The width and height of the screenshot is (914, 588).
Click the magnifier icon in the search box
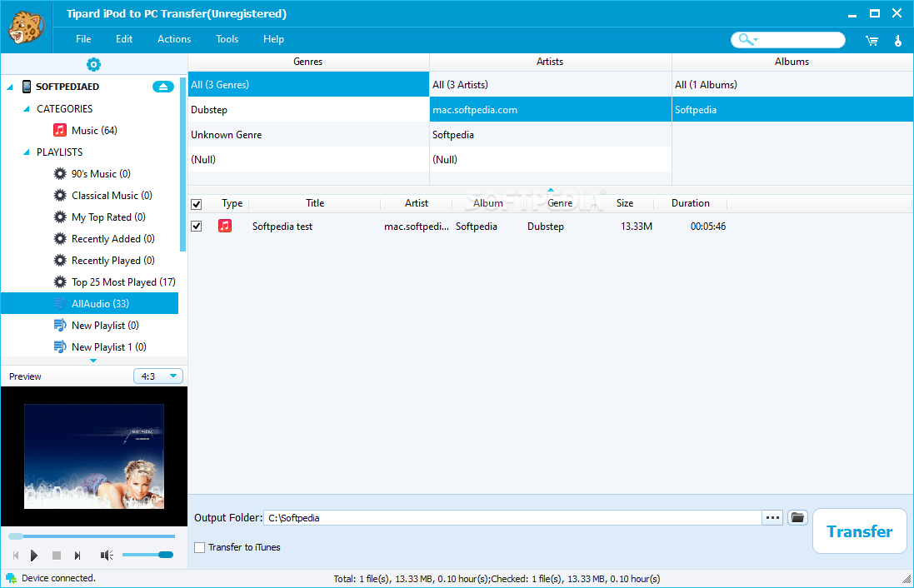pos(747,40)
